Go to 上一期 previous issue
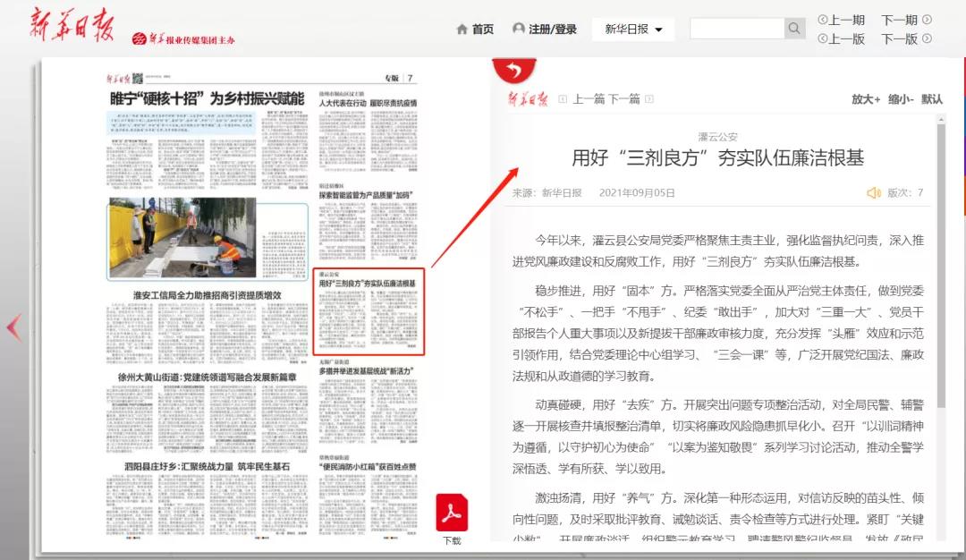The height and width of the screenshot is (560, 966). [x=842, y=20]
